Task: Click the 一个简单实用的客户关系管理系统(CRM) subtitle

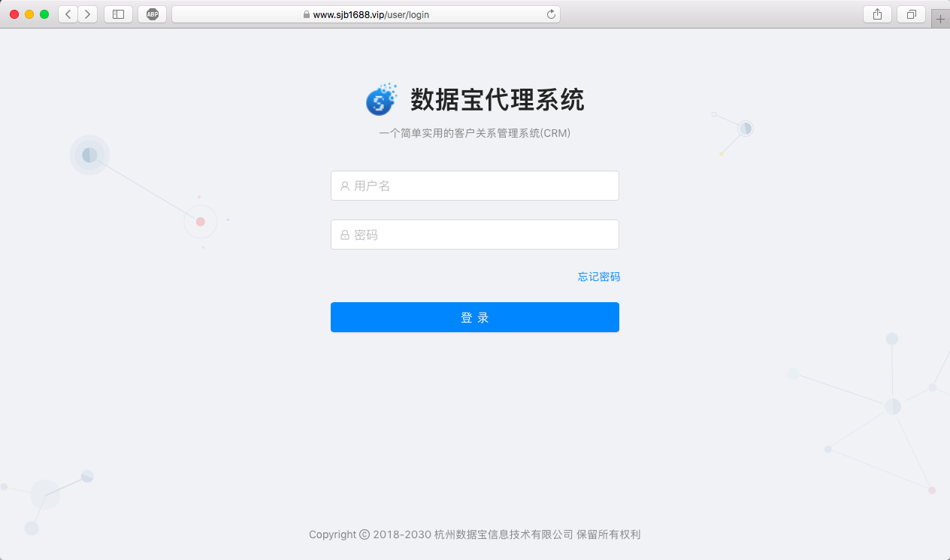Action: pyautogui.click(x=475, y=133)
